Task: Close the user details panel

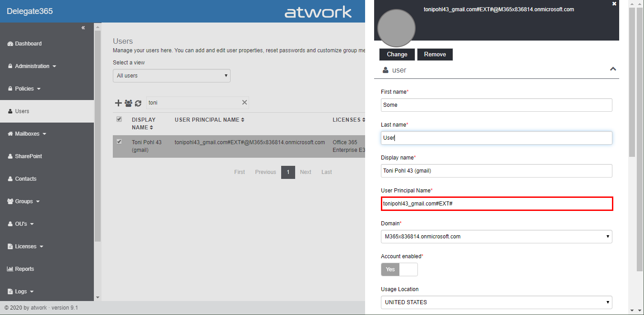Action: pos(614,4)
